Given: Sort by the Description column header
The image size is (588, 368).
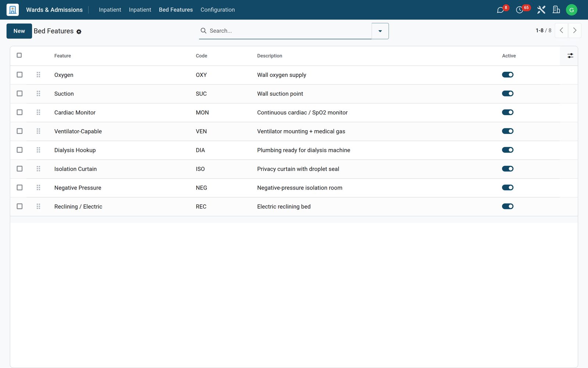Looking at the screenshot, I should point(270,56).
